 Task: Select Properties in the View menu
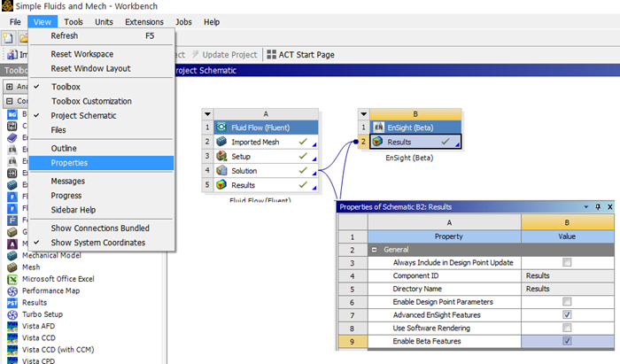[x=101, y=163]
